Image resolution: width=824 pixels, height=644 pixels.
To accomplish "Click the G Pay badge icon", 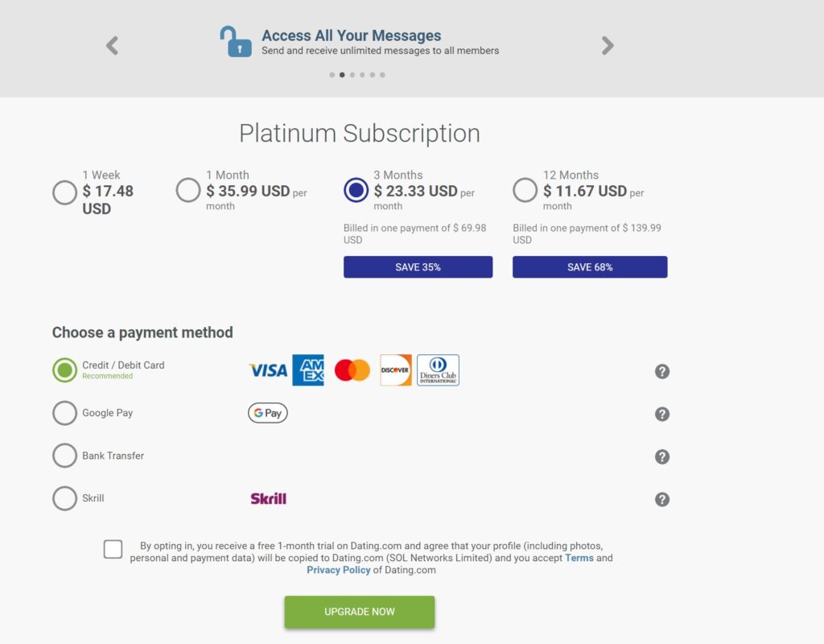I will (267, 413).
